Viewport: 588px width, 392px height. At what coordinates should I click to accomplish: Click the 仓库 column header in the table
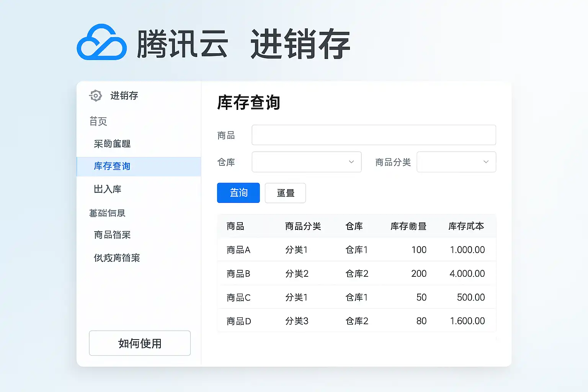(x=354, y=226)
